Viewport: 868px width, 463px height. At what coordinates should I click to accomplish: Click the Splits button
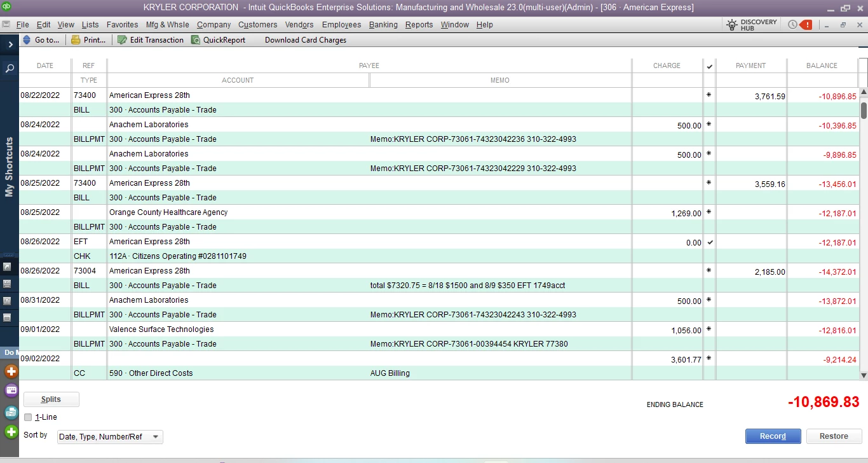pos(51,399)
